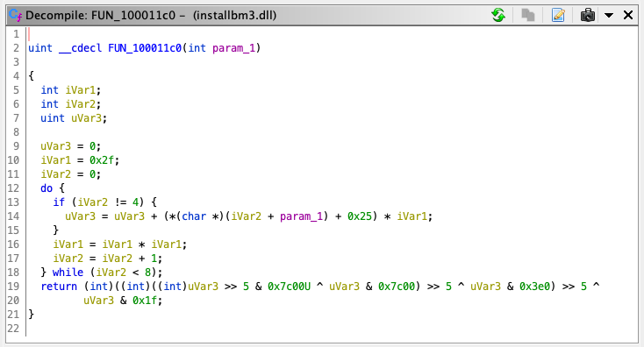
Task: Open the export/edit notepad icon
Action: click(558, 15)
